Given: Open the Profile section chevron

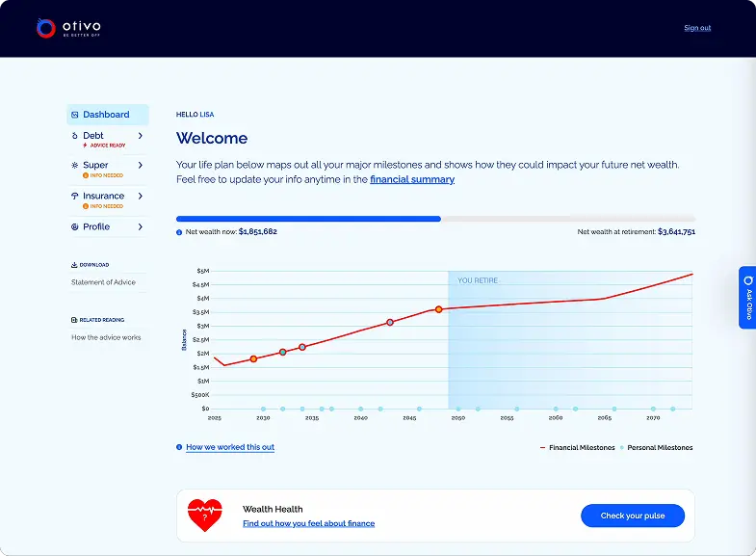Looking at the screenshot, I should (141, 227).
